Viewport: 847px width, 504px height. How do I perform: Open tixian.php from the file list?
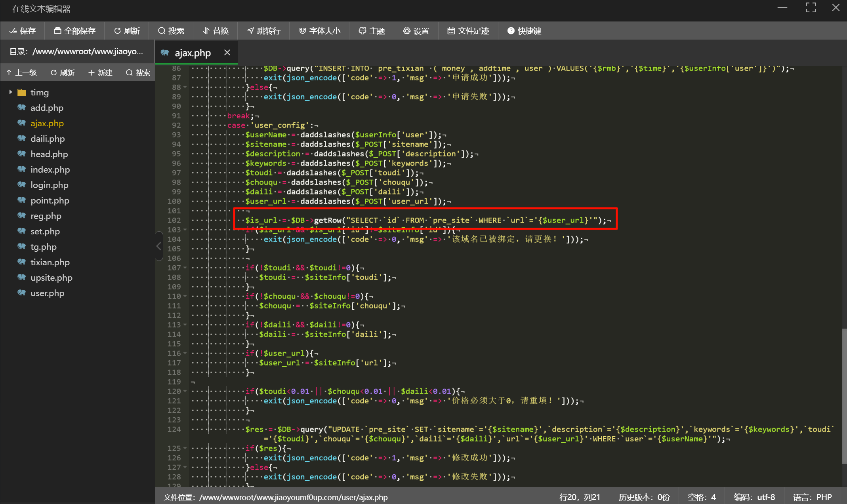[50, 262]
